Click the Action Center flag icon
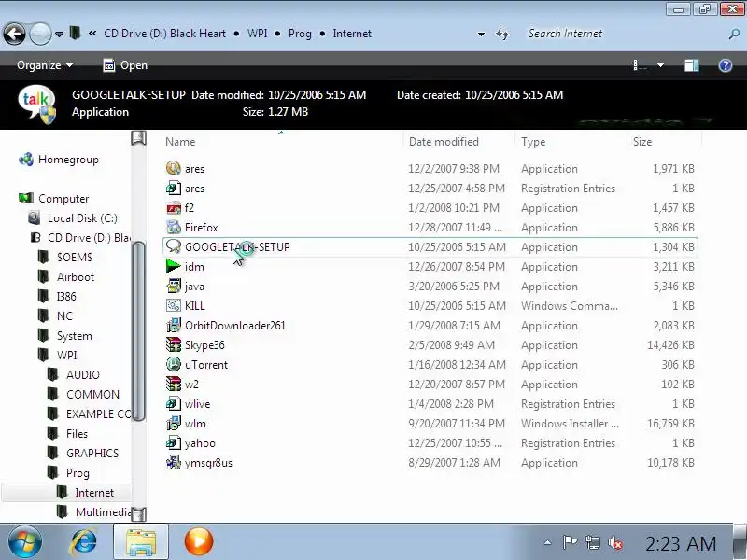This screenshot has height=560, width=747. coord(570,542)
